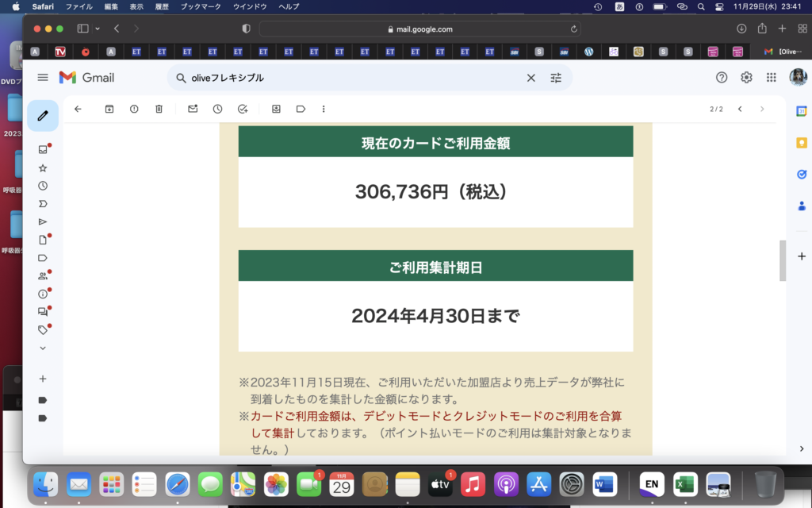The width and height of the screenshot is (812, 508).
Task: Go back to inbox with arrow
Action: 77,109
